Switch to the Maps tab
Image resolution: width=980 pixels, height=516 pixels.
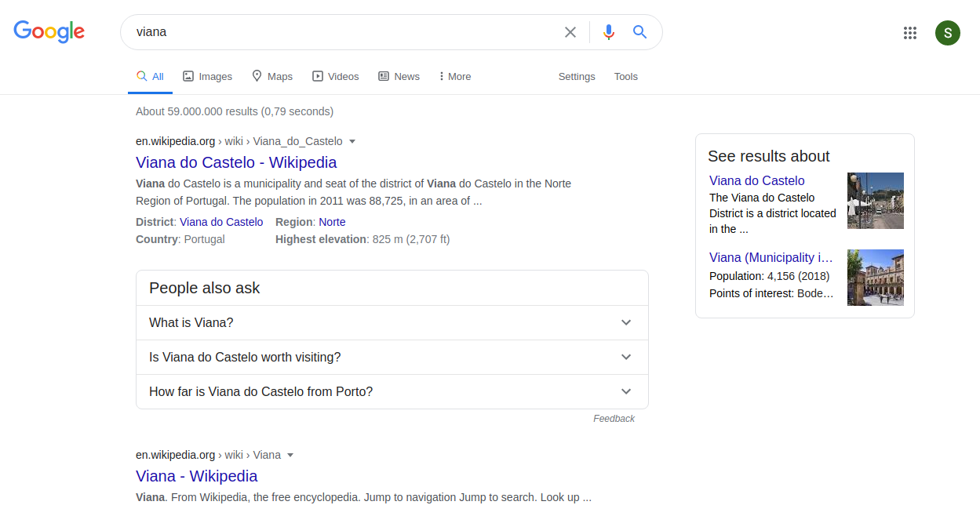click(272, 77)
